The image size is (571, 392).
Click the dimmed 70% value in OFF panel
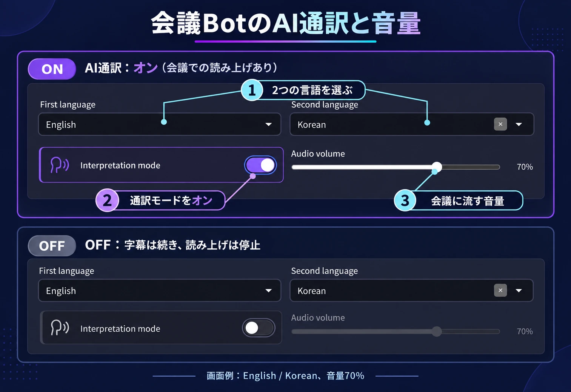click(x=525, y=332)
